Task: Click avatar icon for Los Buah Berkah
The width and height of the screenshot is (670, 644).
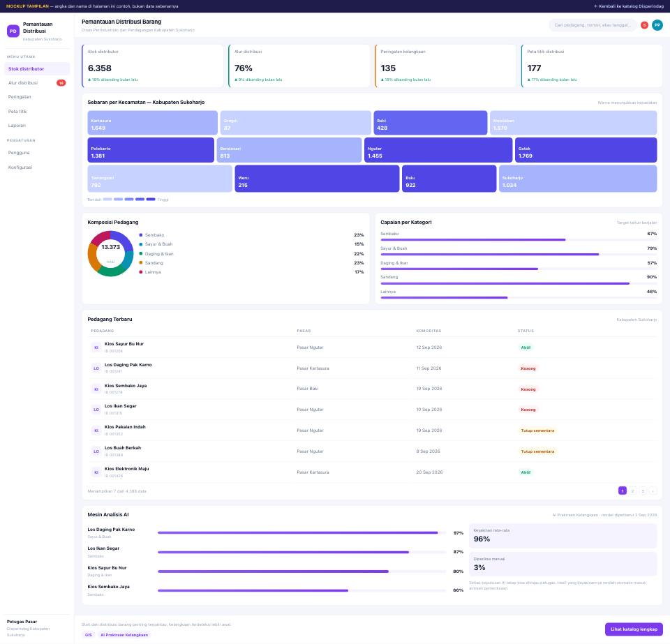Action: pyautogui.click(x=96, y=451)
